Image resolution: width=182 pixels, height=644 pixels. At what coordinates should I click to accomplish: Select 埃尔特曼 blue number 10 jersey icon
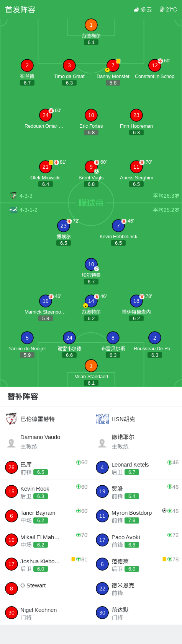point(91,264)
